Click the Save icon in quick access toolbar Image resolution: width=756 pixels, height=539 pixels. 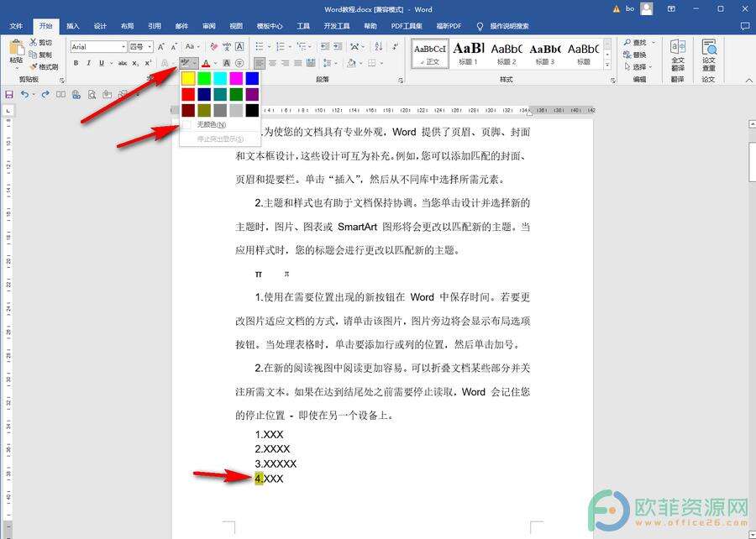[x=8, y=94]
